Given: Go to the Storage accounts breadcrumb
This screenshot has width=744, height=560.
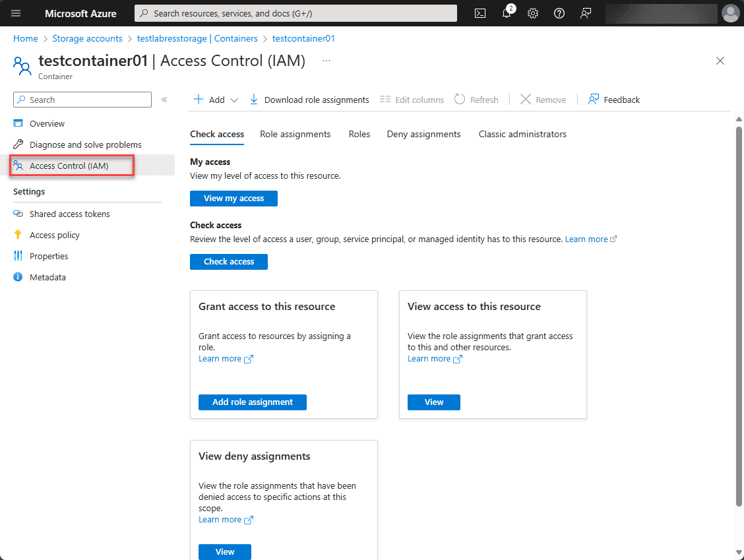Looking at the screenshot, I should 87,38.
